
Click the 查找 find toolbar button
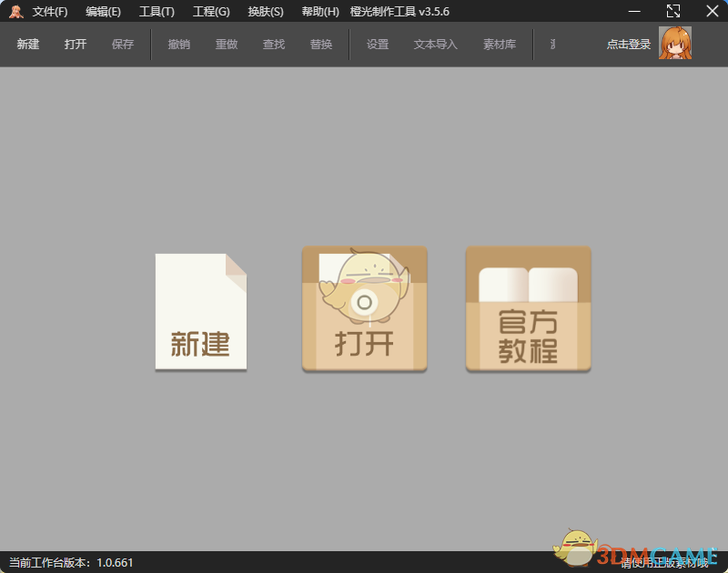274,44
